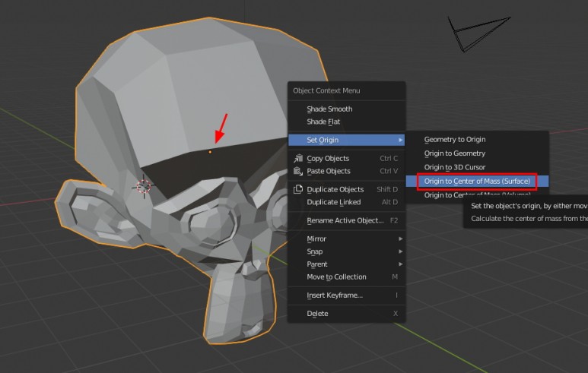The height and width of the screenshot is (373, 588).
Task: Select Rename Active Object entry
Action: pos(346,220)
